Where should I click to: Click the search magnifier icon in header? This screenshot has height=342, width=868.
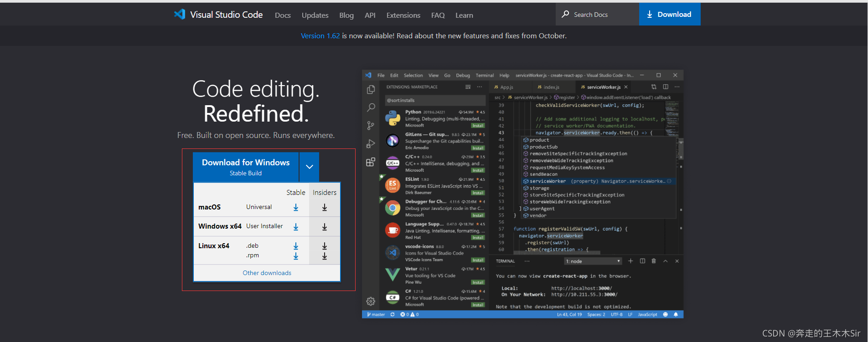coord(565,14)
